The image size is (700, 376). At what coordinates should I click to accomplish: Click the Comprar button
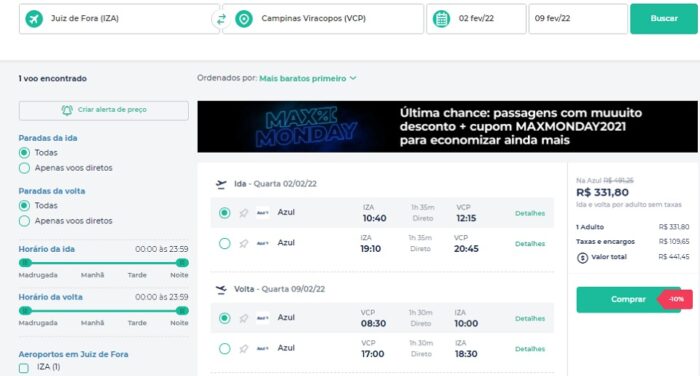pos(628,299)
